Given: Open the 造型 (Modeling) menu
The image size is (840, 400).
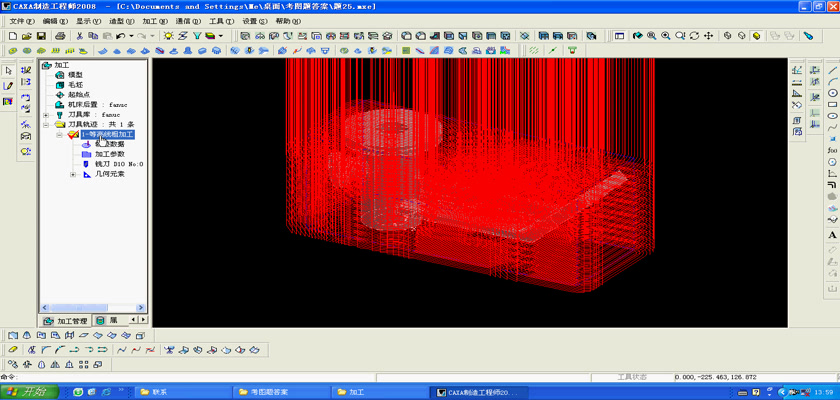Looking at the screenshot, I should (x=122, y=21).
